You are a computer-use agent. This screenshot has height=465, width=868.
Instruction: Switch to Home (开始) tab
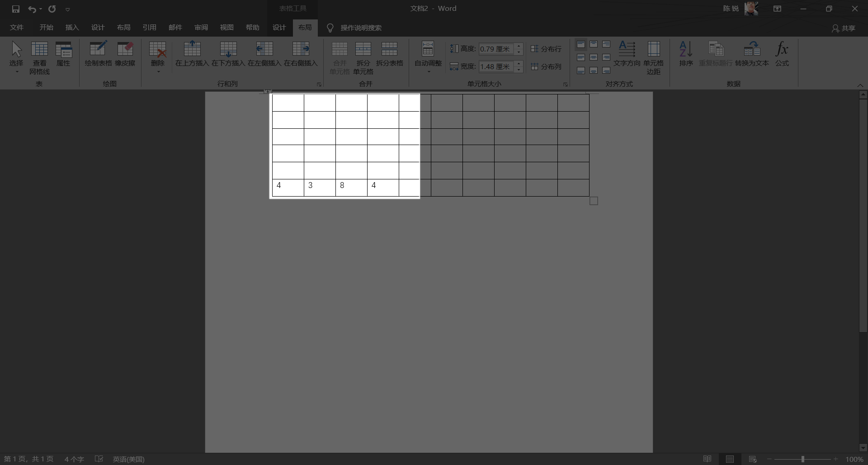[x=46, y=28]
